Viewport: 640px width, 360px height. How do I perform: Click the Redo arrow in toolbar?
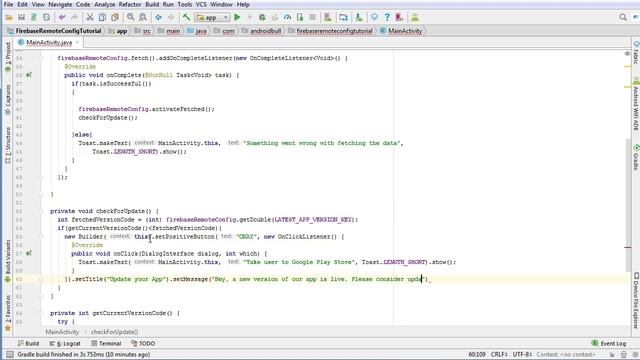pyautogui.click(x=74, y=18)
